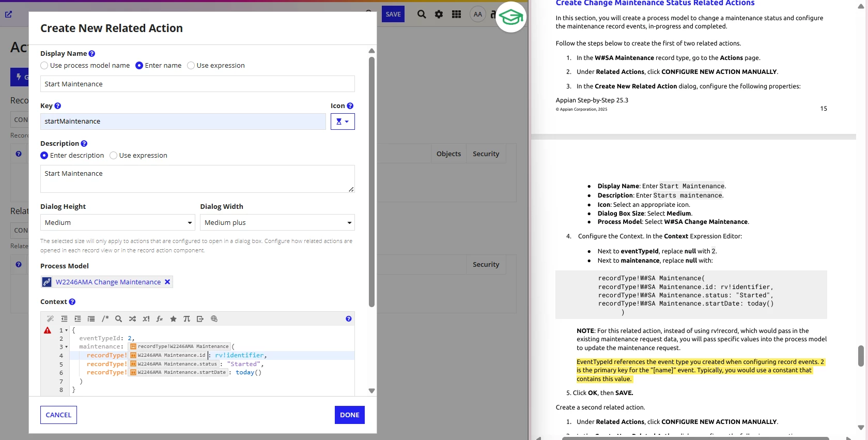Screen dimensions: 868x440
Task: Click the search magnifier icon in the header
Action: tap(422, 14)
